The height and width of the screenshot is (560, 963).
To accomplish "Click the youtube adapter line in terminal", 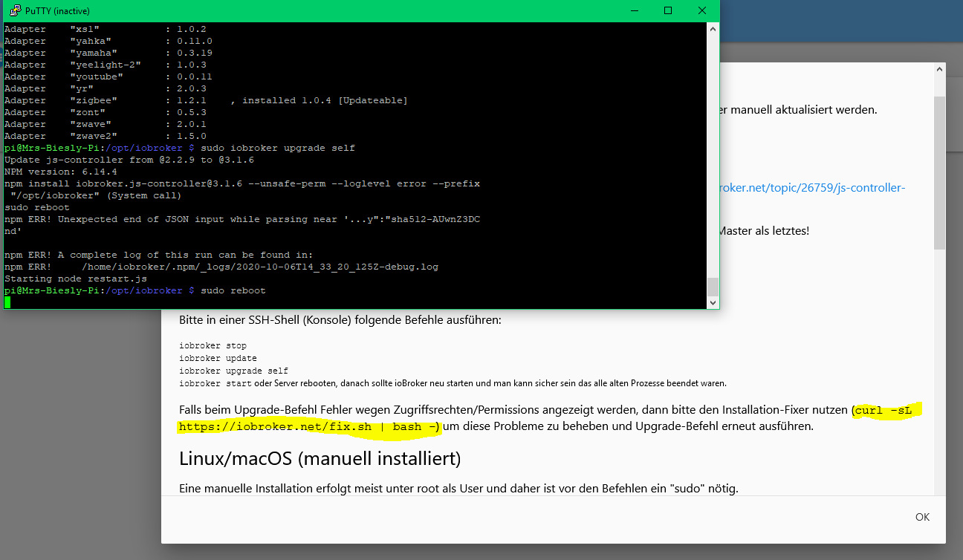I will point(108,76).
